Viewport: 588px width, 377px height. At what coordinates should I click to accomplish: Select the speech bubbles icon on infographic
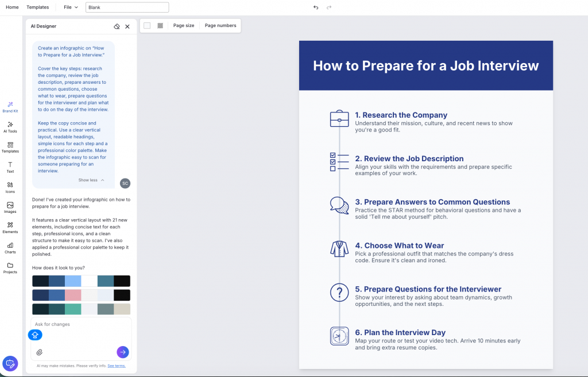coord(339,205)
